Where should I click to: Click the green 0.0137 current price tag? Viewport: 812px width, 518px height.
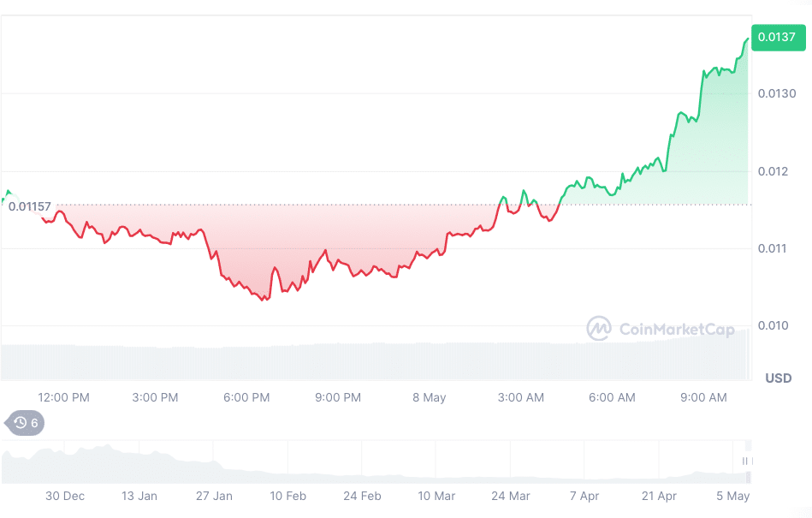(x=778, y=39)
